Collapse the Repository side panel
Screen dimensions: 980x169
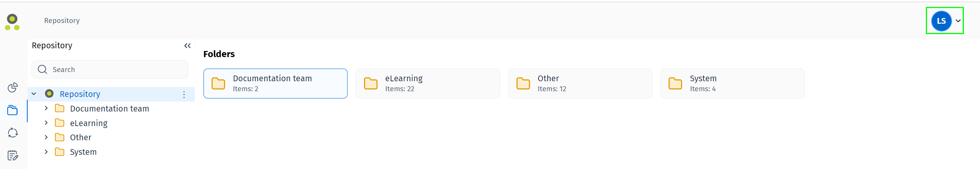pos(187,46)
